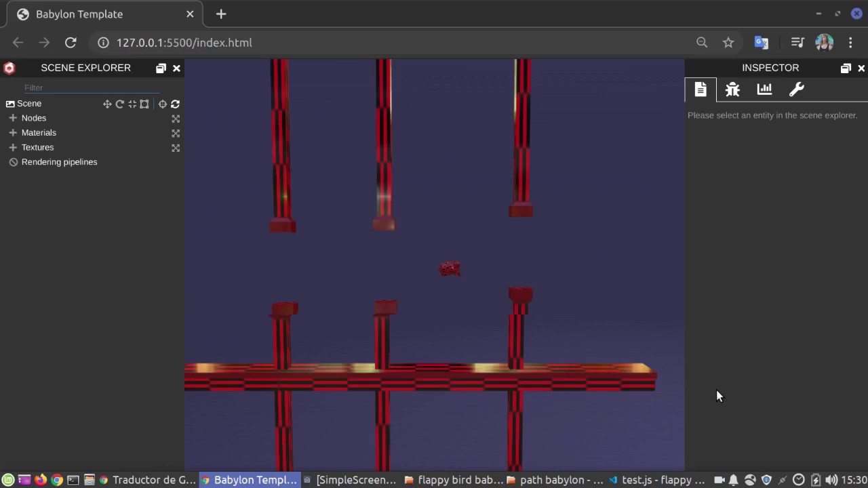The image size is (868, 488).
Task: Expand the Nodes tree group
Action: pyautogui.click(x=13, y=118)
